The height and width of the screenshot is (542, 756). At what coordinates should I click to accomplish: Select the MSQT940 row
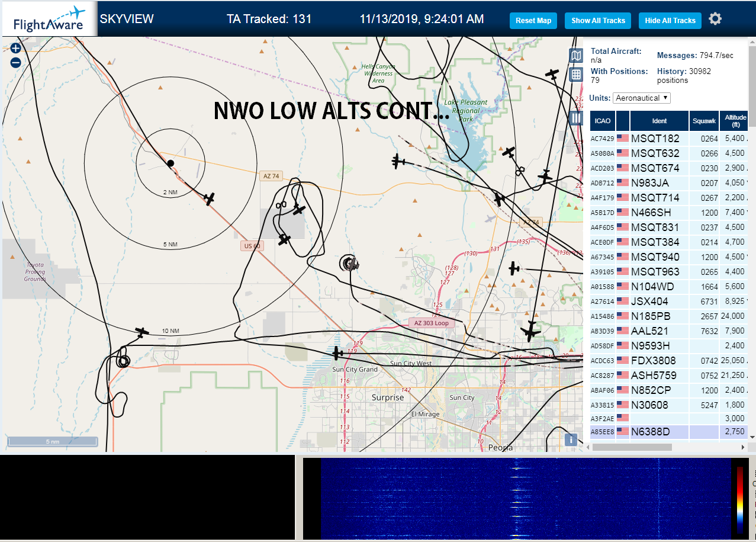(669, 257)
